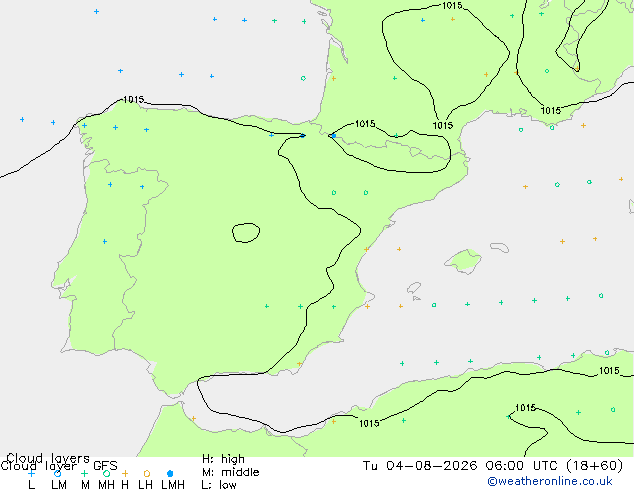This screenshot has width=634, height=490.
Task: Click the blue circle legend symbol above LM
Action: pos(58,473)
